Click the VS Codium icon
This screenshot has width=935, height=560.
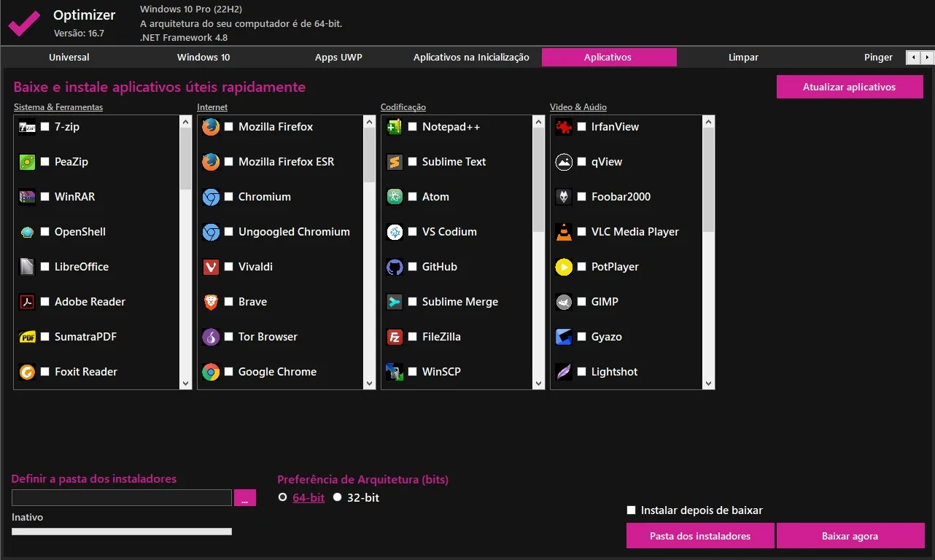[395, 232]
